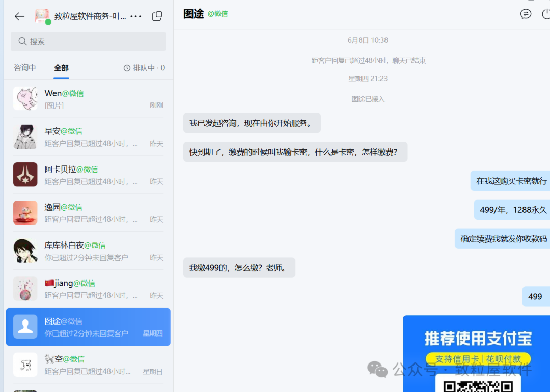Open the jiang@微信 conversation
This screenshot has height=392, width=550.
[x=88, y=289]
